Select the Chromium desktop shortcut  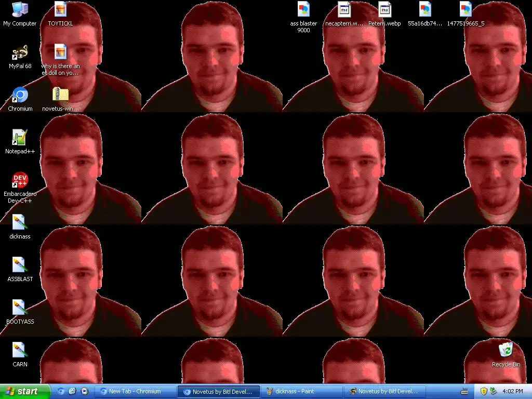(x=20, y=99)
